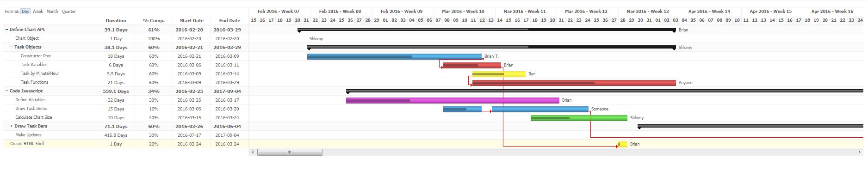This screenshot has height=171, width=868.
Task: Select the Draw Task Items row
Action: (126, 109)
